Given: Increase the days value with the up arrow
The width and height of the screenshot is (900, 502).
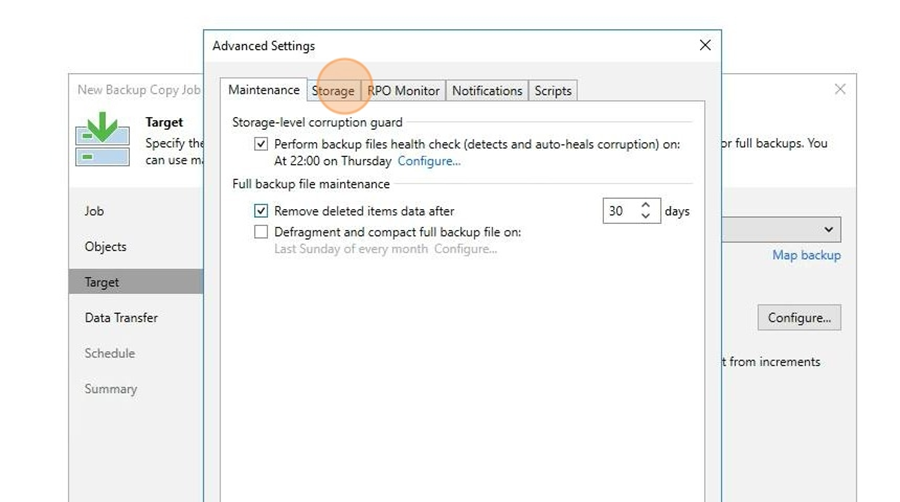Looking at the screenshot, I should coord(646,205).
